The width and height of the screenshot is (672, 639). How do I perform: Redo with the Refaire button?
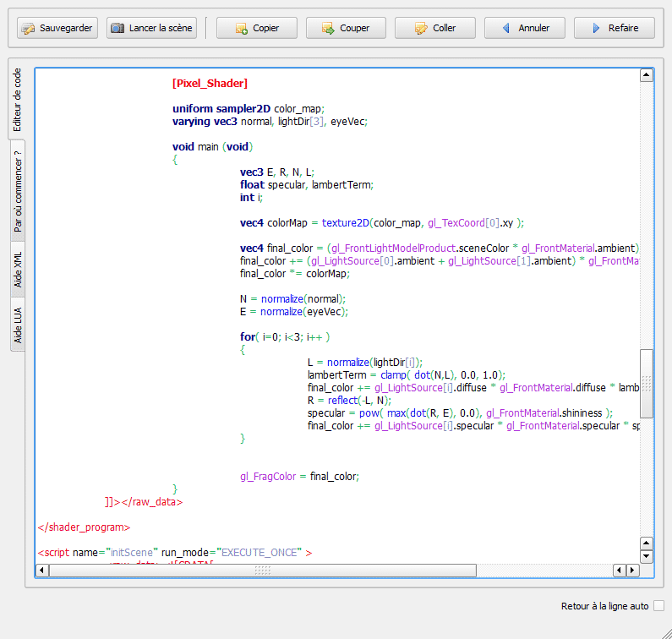[615, 28]
